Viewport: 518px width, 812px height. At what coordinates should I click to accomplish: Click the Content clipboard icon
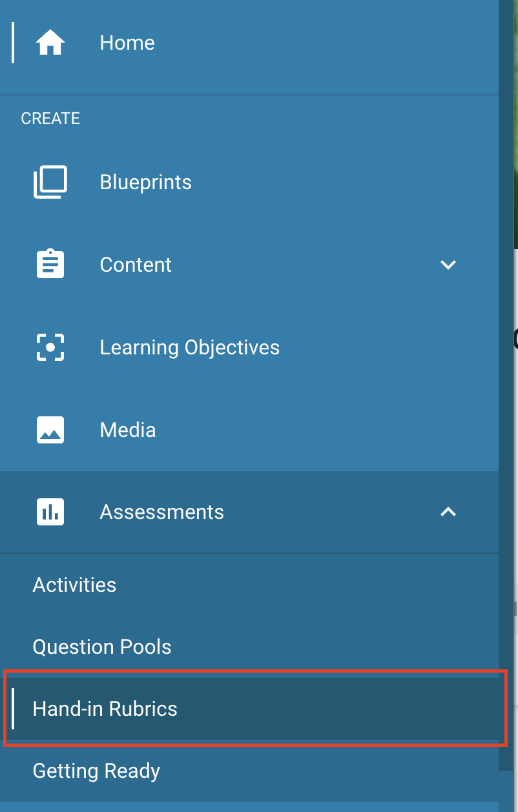pyautogui.click(x=50, y=265)
